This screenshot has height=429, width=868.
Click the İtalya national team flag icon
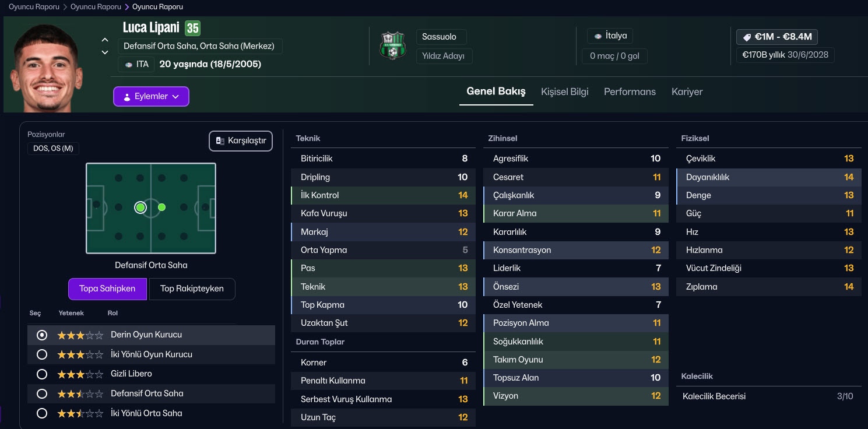click(x=598, y=36)
